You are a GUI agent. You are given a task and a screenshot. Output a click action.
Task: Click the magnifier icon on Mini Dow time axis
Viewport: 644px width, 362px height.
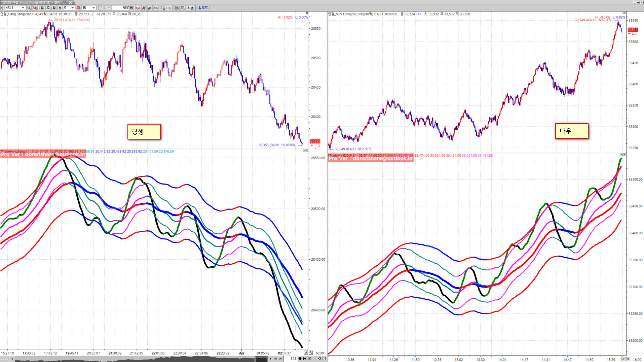[x=628, y=359]
